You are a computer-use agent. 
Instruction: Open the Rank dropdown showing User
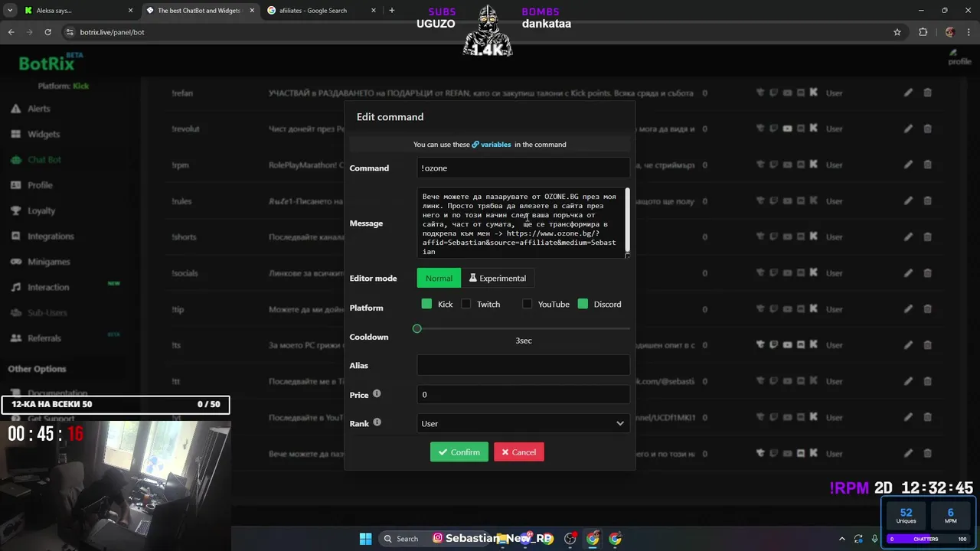(x=524, y=423)
